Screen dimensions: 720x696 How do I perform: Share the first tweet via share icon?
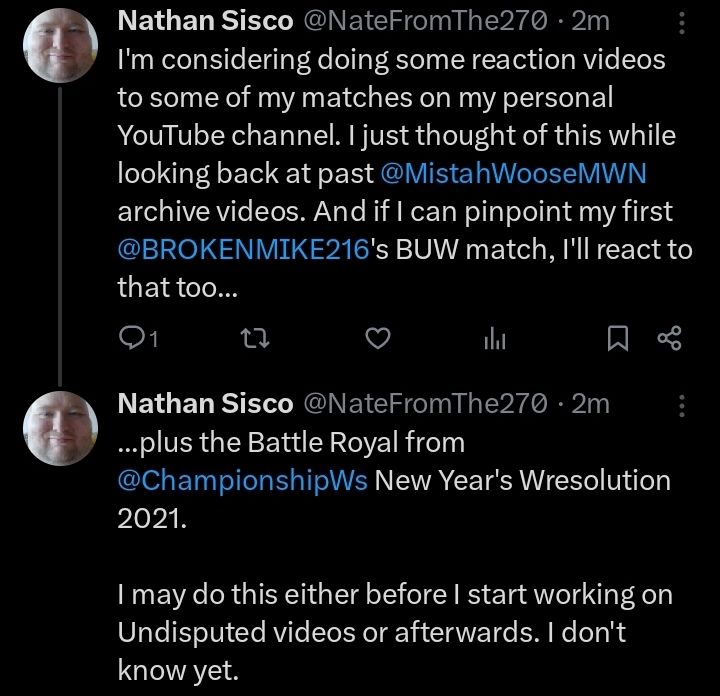coord(669,340)
